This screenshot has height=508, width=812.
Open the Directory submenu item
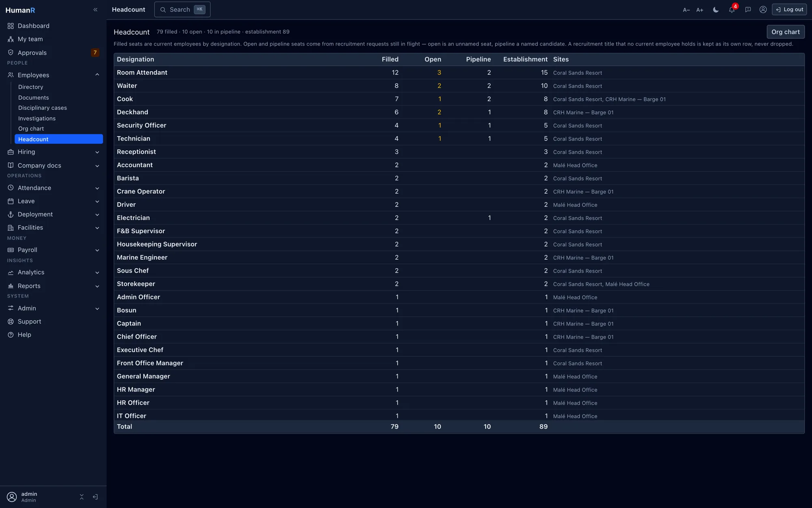coord(58,87)
